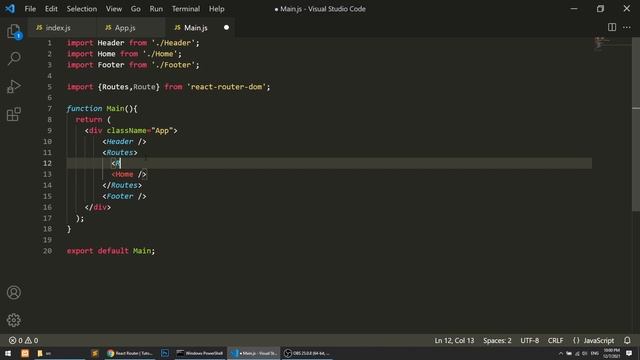640x360 pixels.
Task: Switch to the App.js tab
Action: tap(131, 27)
